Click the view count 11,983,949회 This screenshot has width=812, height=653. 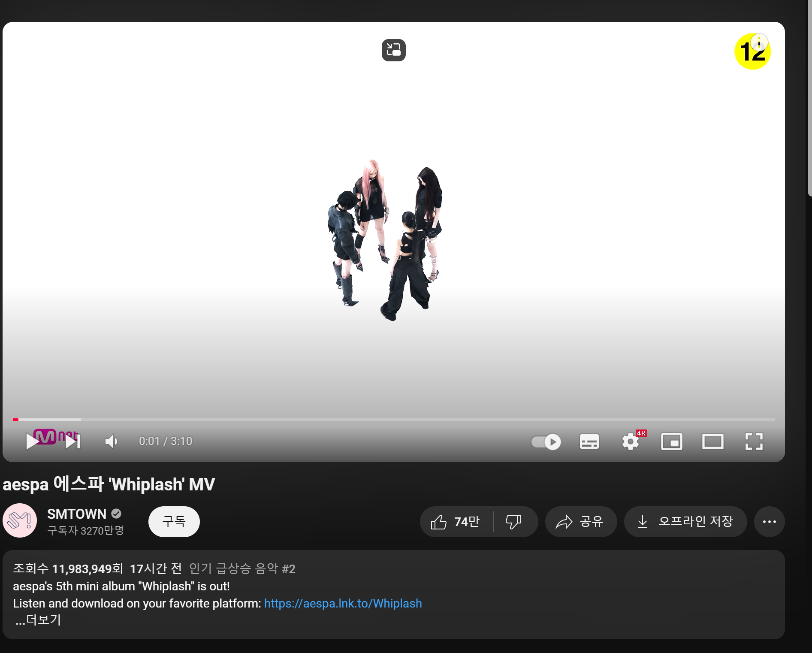(68, 568)
